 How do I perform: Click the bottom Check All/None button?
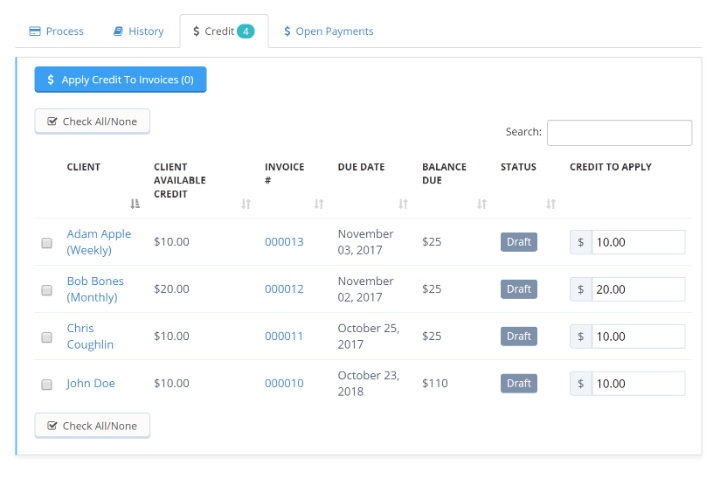[92, 426]
